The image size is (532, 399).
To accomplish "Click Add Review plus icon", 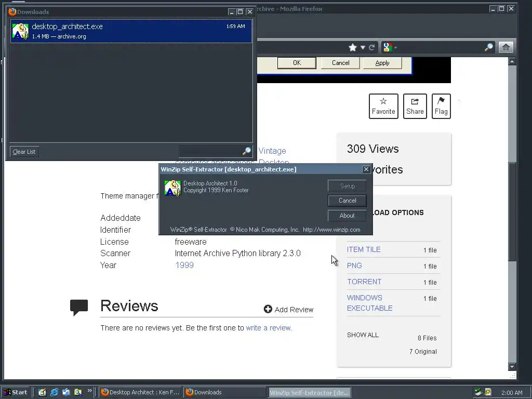I will point(268,309).
